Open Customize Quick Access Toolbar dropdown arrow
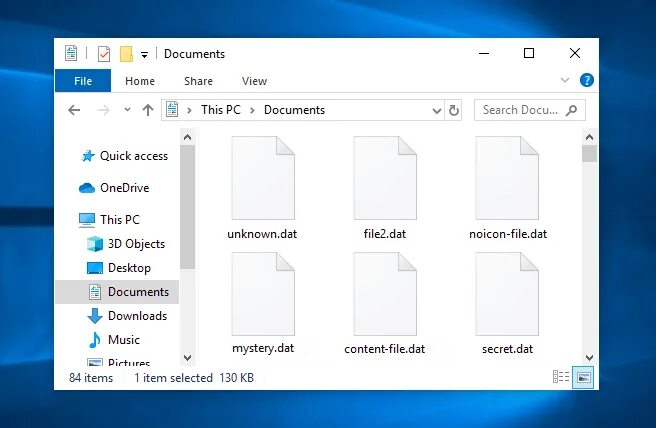Viewport: 656px width, 428px height. (144, 55)
